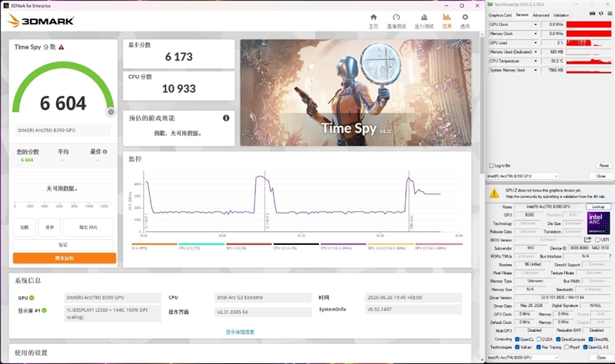Toggle the PhysX checkbox
Image resolution: width=615 pixels, height=364 pixels.
pyautogui.click(x=566, y=347)
